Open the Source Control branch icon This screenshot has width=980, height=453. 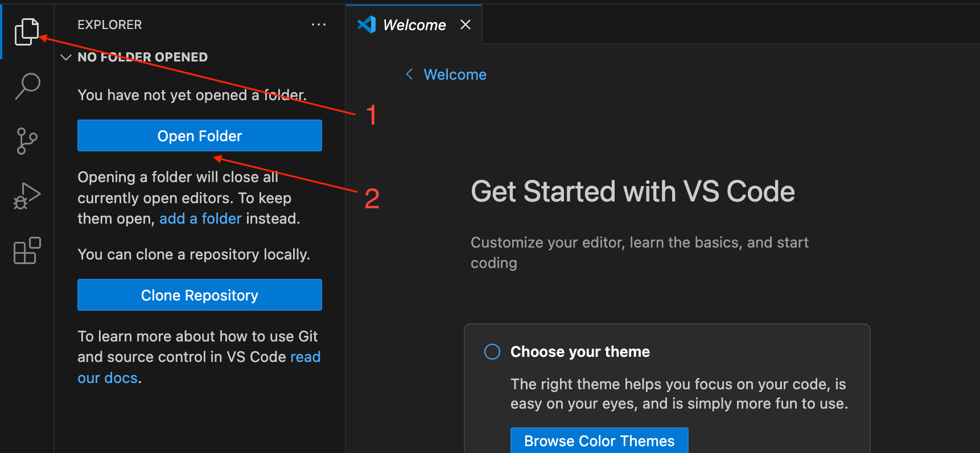pos(27,141)
